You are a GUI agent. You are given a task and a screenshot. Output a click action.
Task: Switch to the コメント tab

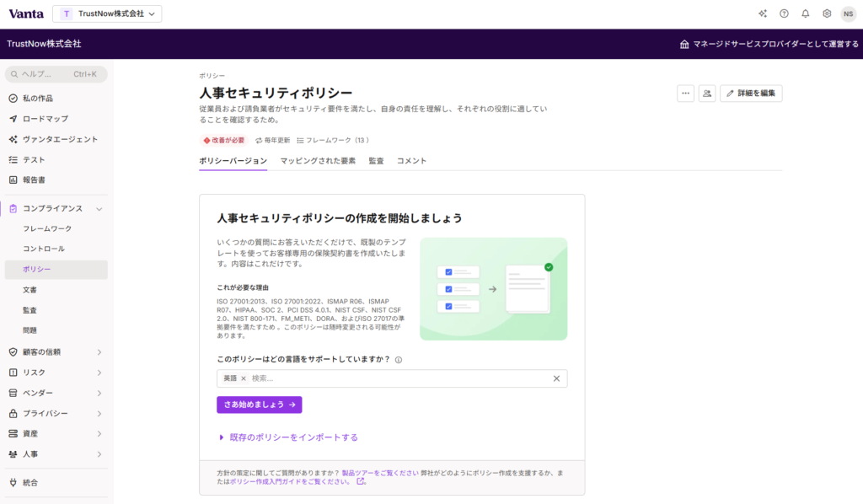(411, 161)
